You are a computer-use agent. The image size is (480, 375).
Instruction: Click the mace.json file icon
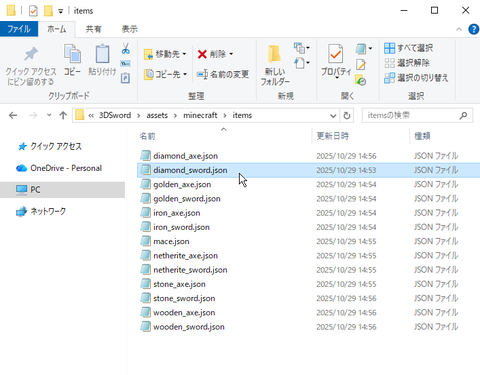coord(145,241)
